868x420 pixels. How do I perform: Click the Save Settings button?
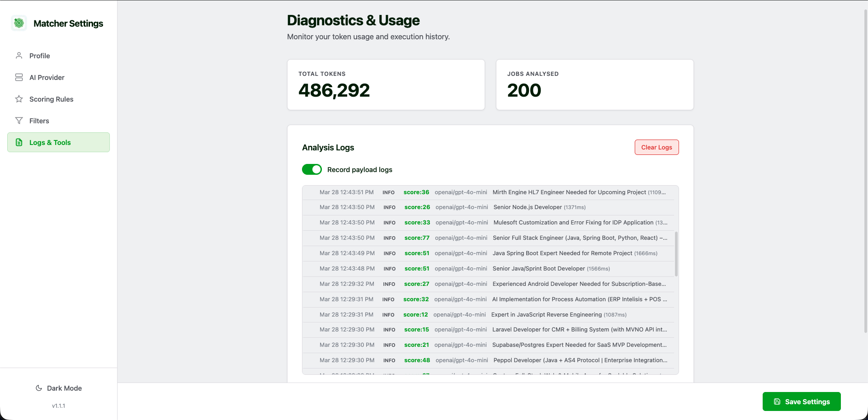[x=802, y=401]
